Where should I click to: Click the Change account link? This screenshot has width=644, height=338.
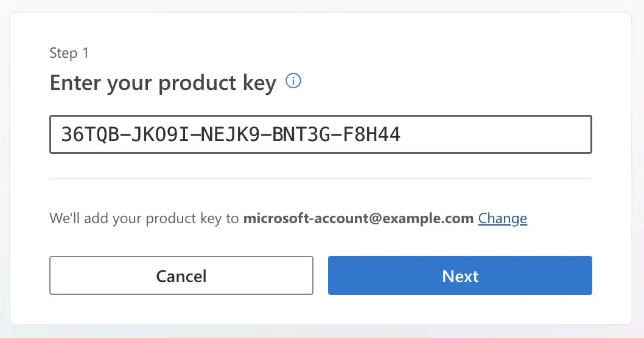coord(502,218)
